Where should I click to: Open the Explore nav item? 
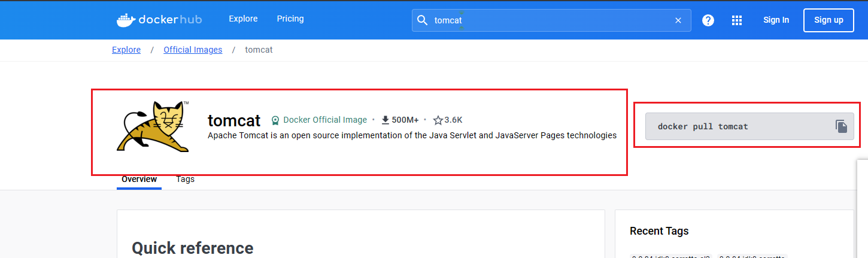[x=243, y=19]
